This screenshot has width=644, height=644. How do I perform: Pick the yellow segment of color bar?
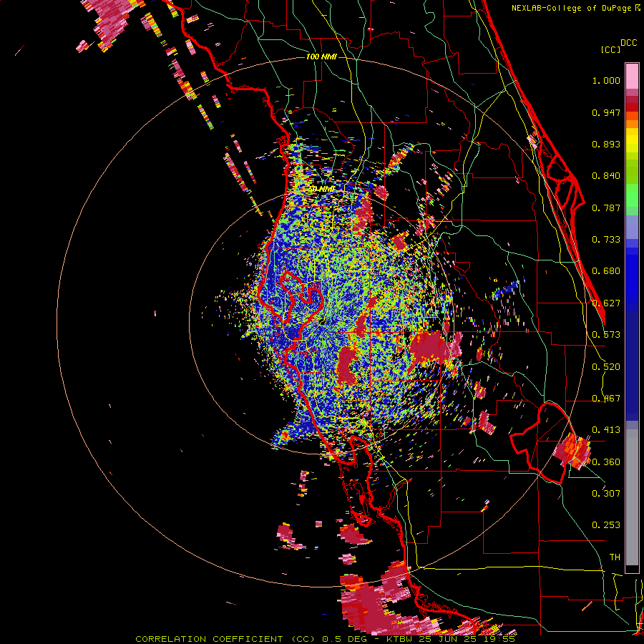click(632, 140)
